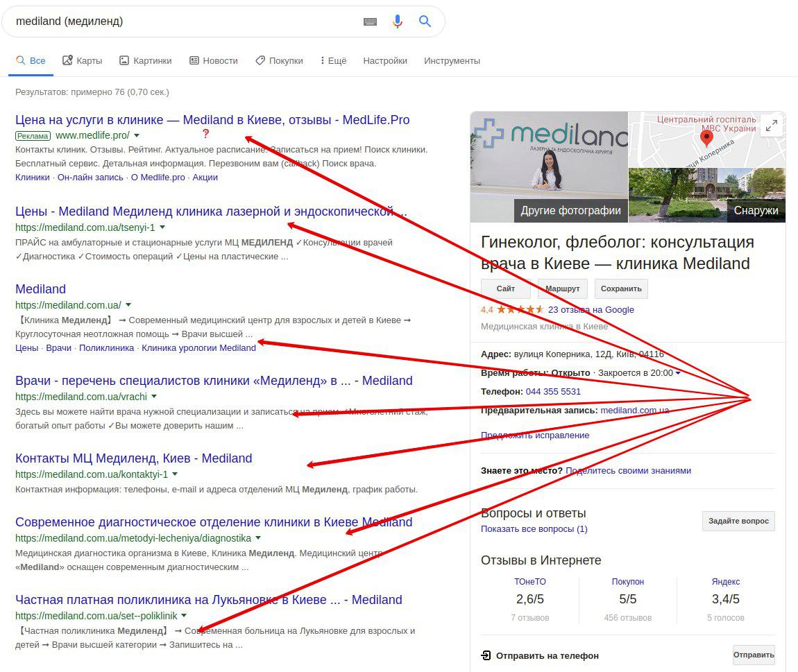This screenshot has height=672, width=798.
Task: Click the Поликлиника sitelink
Action: [106, 348]
